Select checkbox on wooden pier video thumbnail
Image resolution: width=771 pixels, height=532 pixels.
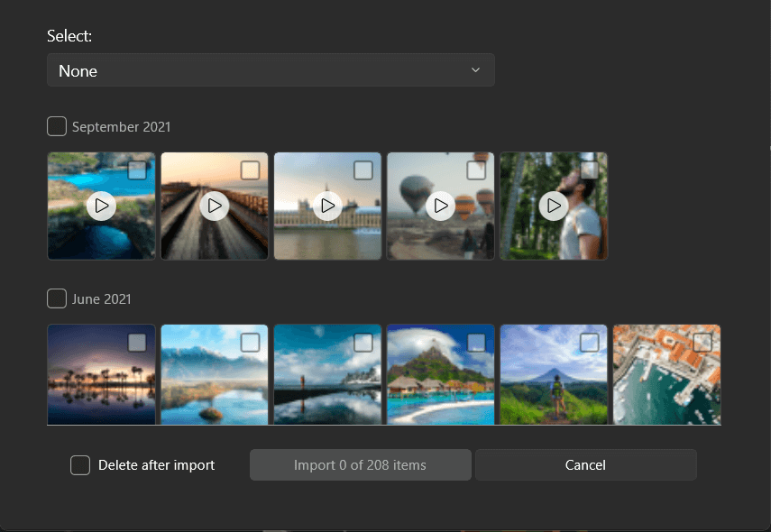click(251, 170)
